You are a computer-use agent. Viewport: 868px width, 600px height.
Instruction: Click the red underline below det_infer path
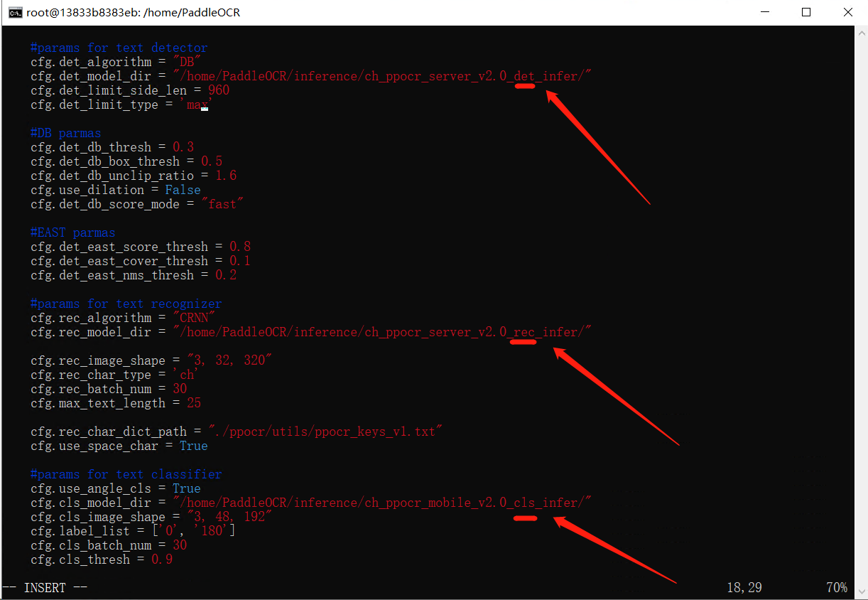click(524, 85)
